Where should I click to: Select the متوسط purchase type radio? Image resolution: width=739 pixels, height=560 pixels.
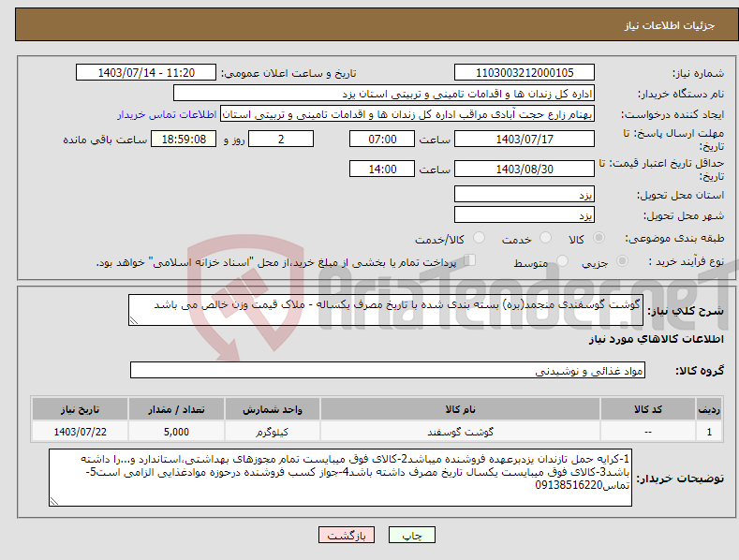pyautogui.click(x=562, y=260)
